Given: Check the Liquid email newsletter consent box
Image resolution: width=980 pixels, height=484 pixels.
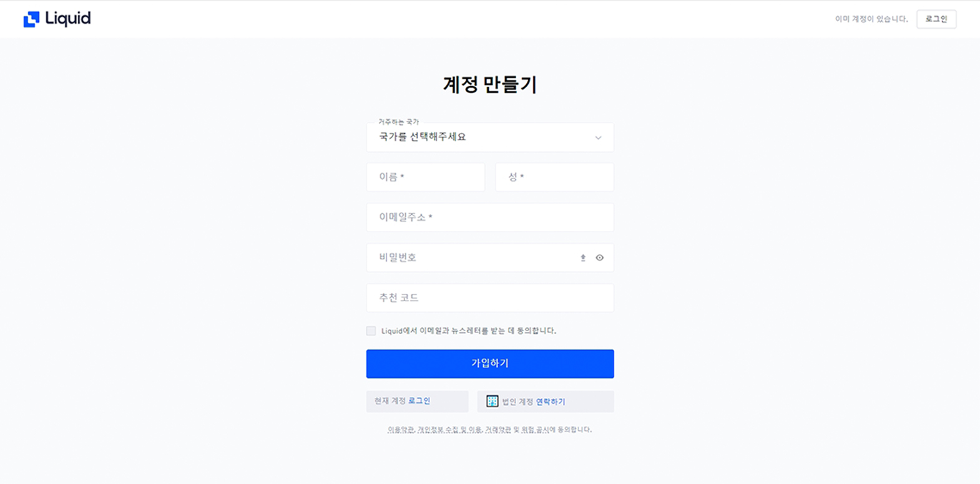Looking at the screenshot, I should (371, 331).
